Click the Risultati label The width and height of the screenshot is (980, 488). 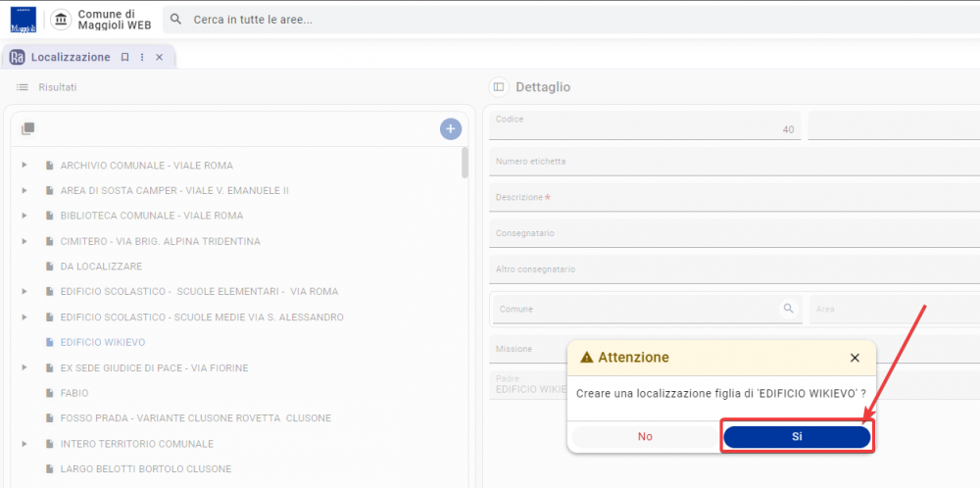pos(58,87)
